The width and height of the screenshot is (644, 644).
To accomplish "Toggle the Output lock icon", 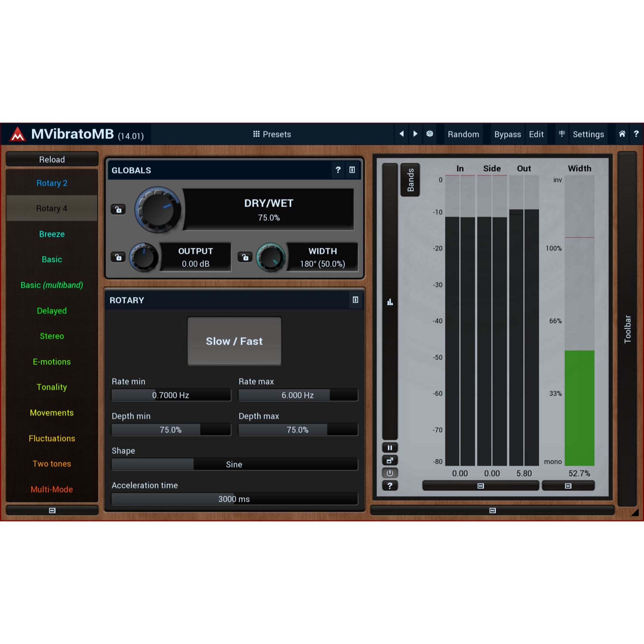I will tap(118, 257).
